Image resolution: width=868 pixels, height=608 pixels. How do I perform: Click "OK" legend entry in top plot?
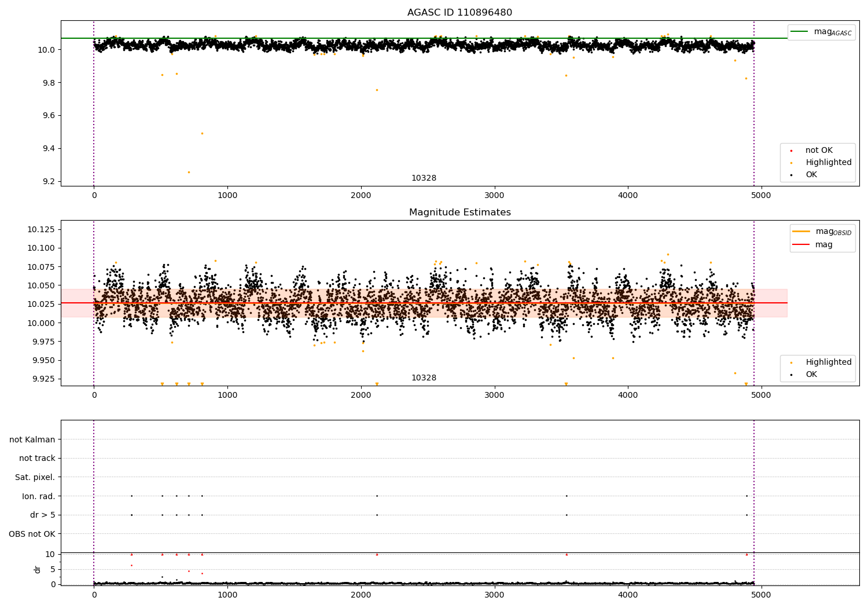coord(811,175)
